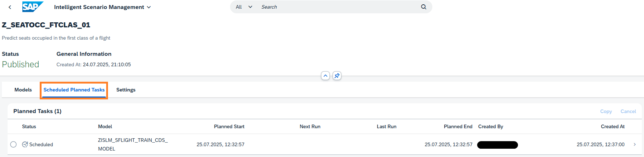This screenshot has width=644, height=157.
Task: Pin the page header
Action: (337, 76)
